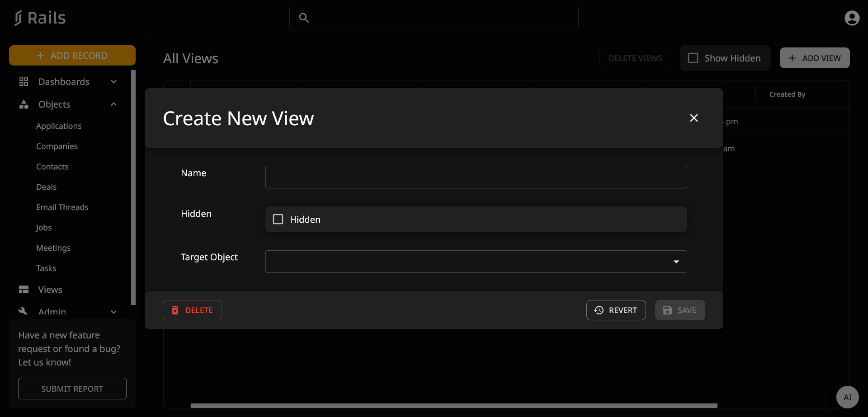Collapse the Objects section chevron
This screenshot has width=868, height=417.
tap(114, 104)
